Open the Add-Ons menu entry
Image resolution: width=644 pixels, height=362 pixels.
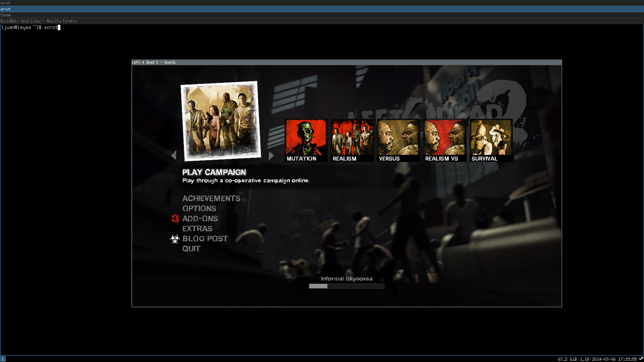(200, 219)
